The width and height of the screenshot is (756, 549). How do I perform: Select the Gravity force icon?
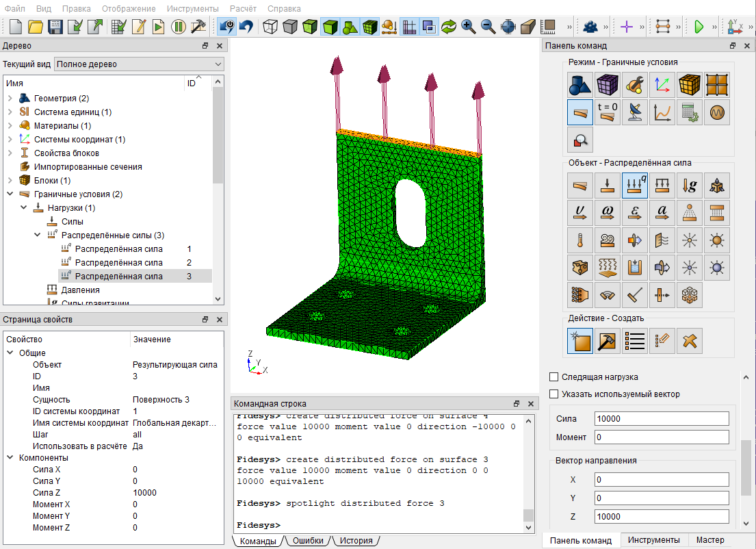click(690, 186)
